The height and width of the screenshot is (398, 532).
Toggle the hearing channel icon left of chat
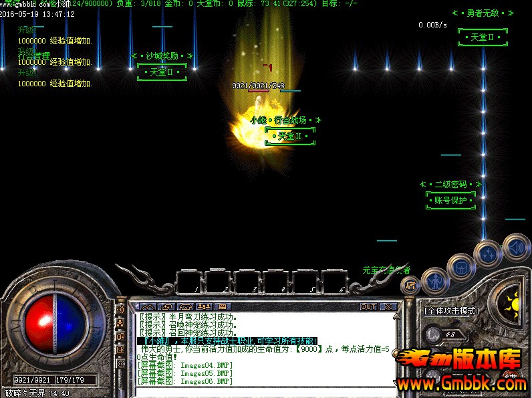[120, 310]
